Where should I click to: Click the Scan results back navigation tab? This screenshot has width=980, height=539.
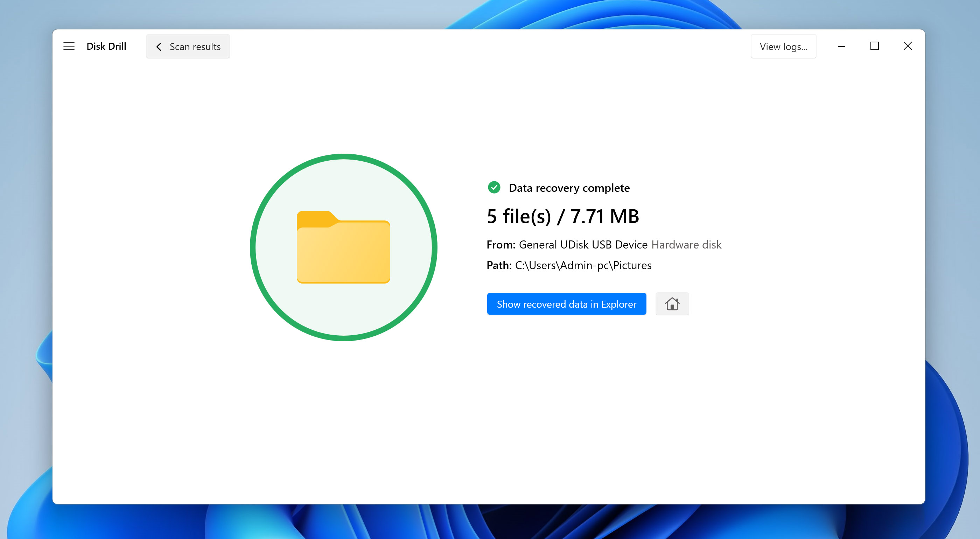tap(188, 46)
